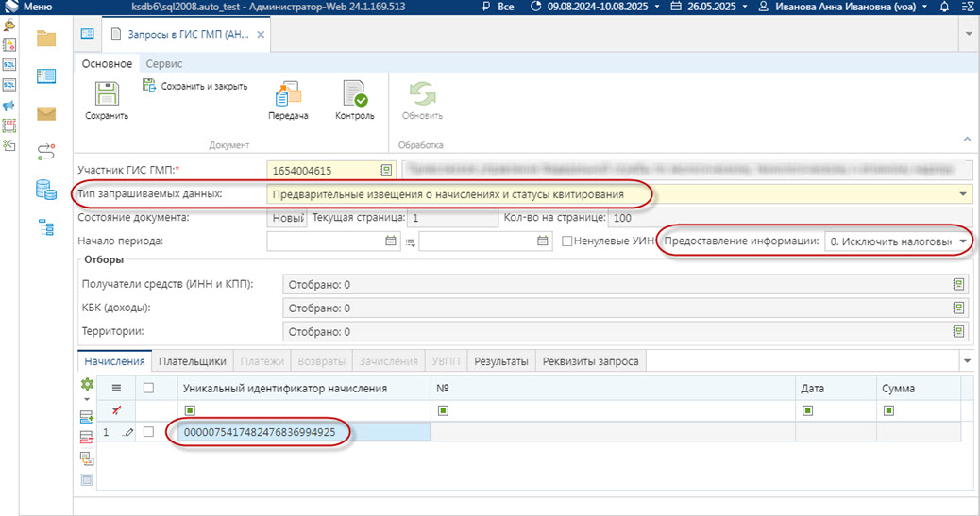Open the route workflow sidebar icon

click(x=46, y=152)
